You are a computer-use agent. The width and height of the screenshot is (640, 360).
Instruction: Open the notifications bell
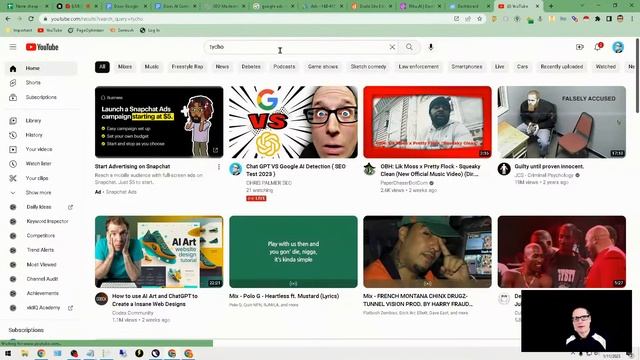(x=598, y=47)
